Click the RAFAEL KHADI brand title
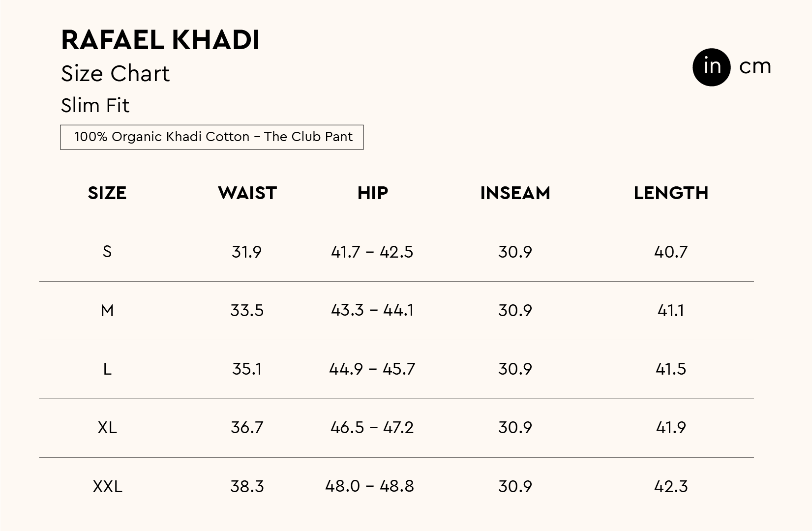 pos(160,40)
